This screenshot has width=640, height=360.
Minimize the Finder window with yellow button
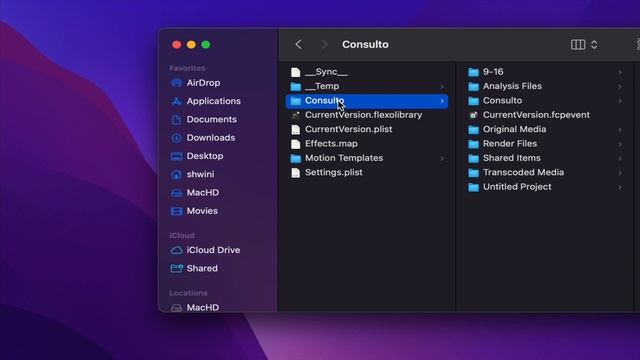pos(191,44)
